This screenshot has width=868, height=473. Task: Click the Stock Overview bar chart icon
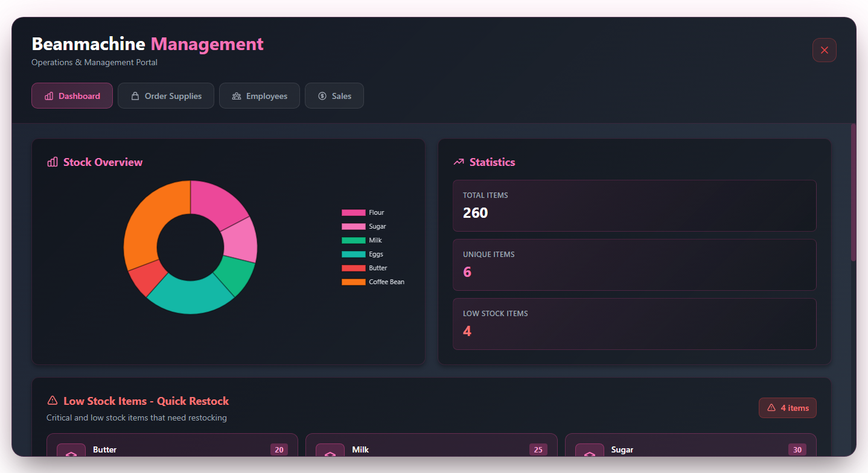[x=53, y=162]
